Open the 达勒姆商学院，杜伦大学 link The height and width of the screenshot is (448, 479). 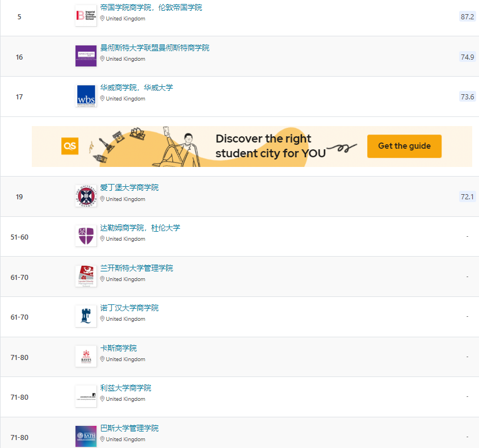click(140, 228)
